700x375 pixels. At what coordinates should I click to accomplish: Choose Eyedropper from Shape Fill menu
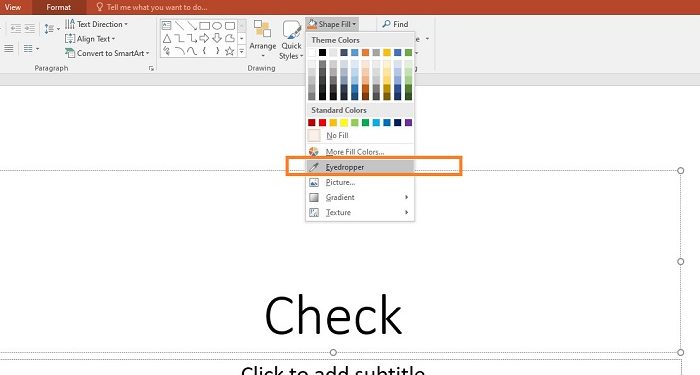click(360, 167)
